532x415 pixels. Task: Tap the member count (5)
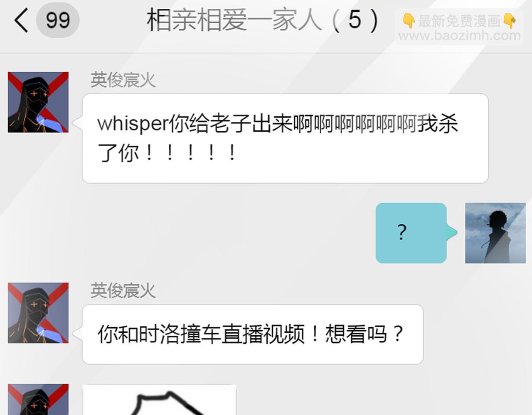coord(355,20)
